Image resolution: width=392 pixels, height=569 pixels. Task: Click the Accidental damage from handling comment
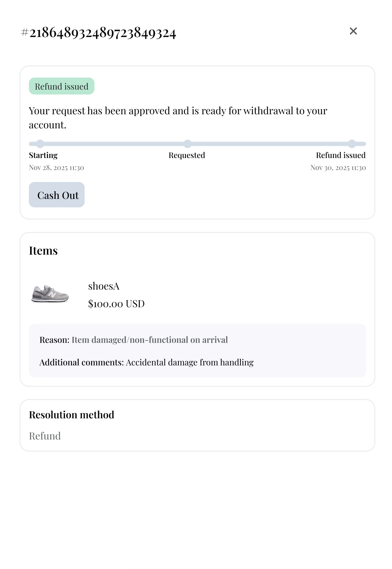[x=190, y=362]
